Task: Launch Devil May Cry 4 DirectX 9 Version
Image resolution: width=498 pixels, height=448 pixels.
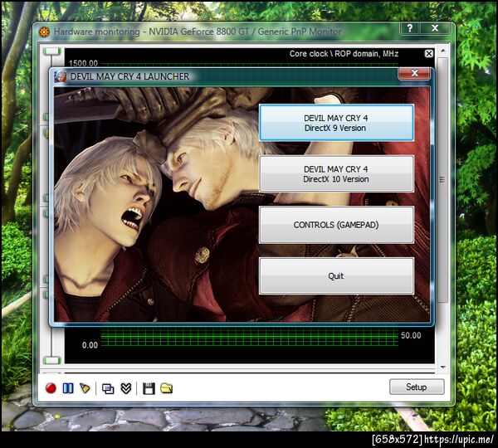Action: point(336,123)
